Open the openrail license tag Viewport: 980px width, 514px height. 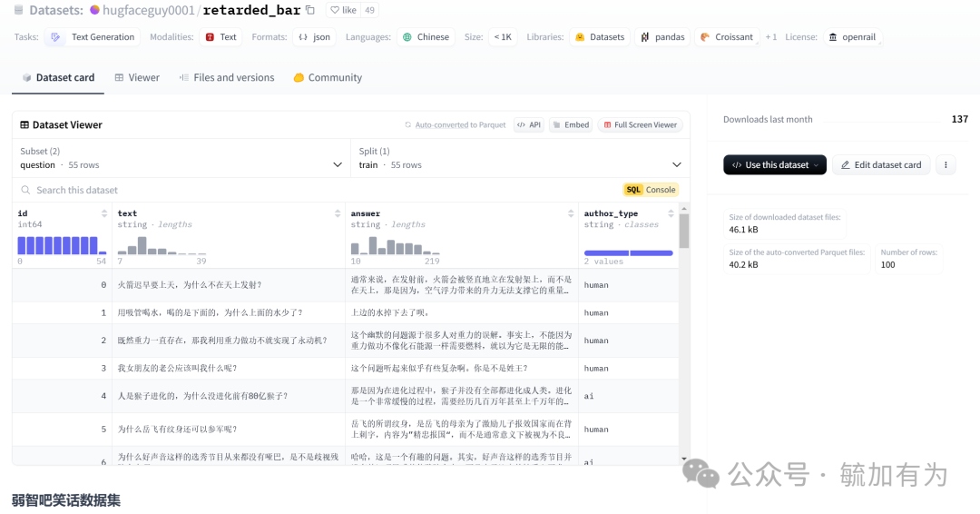[x=852, y=37]
